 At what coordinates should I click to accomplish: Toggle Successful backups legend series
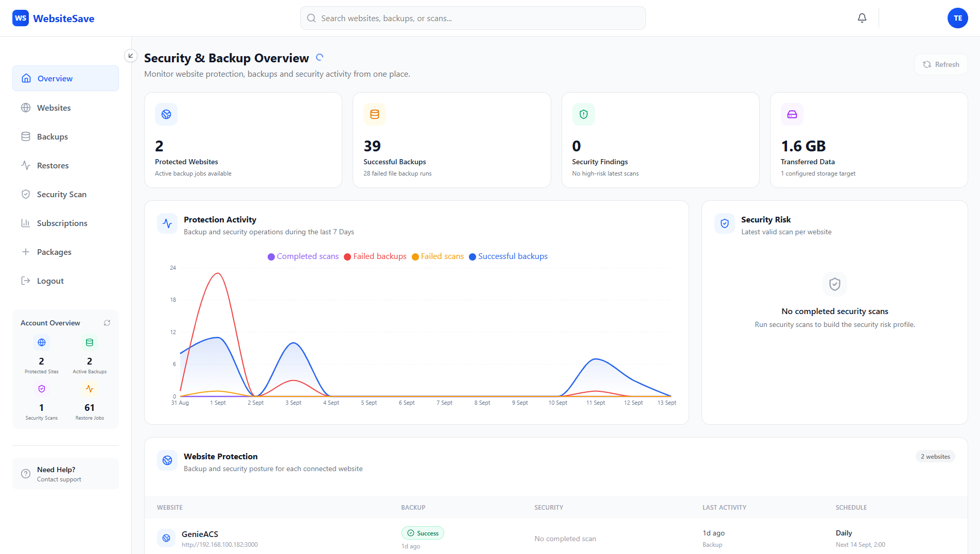[509, 256]
